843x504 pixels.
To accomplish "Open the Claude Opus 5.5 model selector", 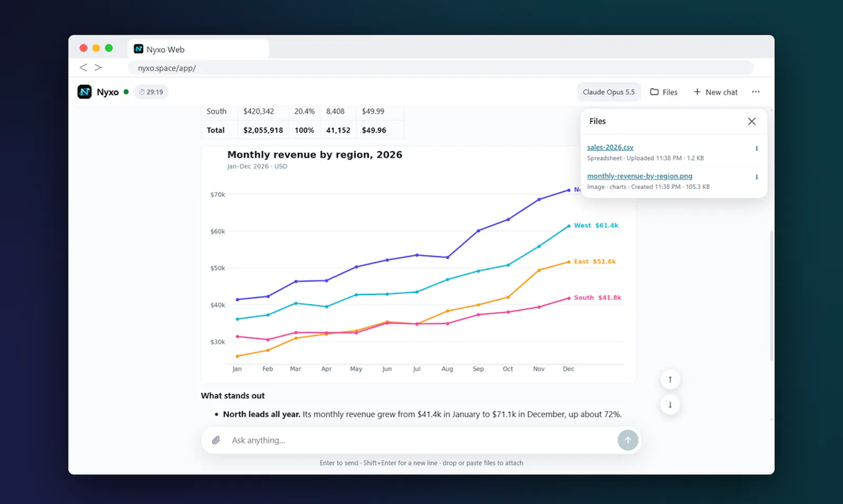I will click(x=609, y=92).
